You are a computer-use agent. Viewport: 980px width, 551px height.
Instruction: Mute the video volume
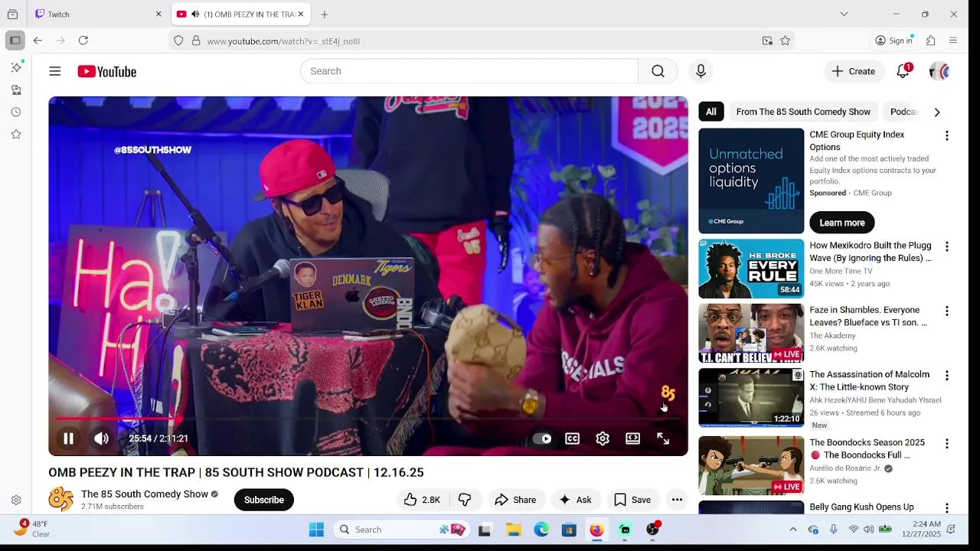tap(102, 439)
